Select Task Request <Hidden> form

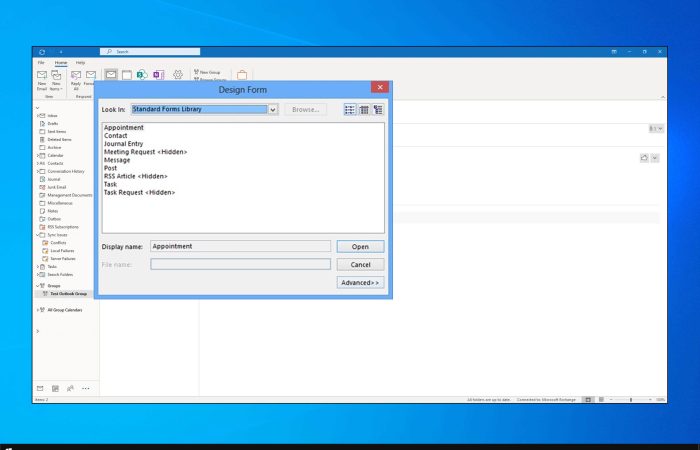coord(139,192)
